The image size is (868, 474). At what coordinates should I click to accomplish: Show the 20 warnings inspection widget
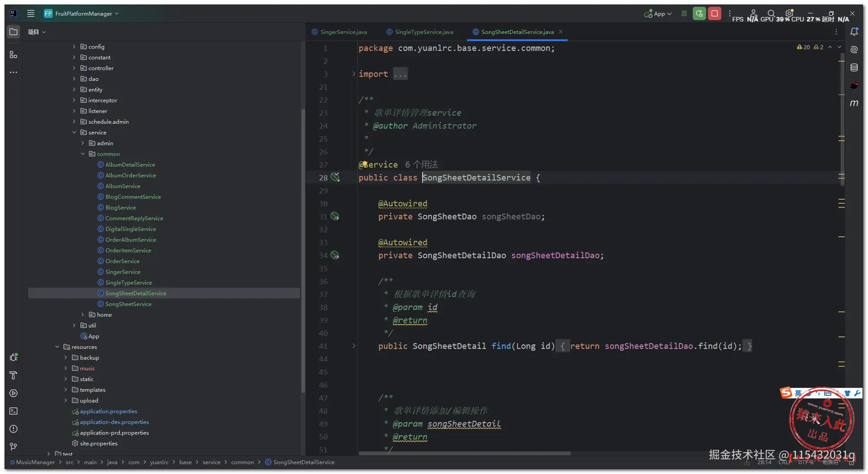click(x=804, y=47)
